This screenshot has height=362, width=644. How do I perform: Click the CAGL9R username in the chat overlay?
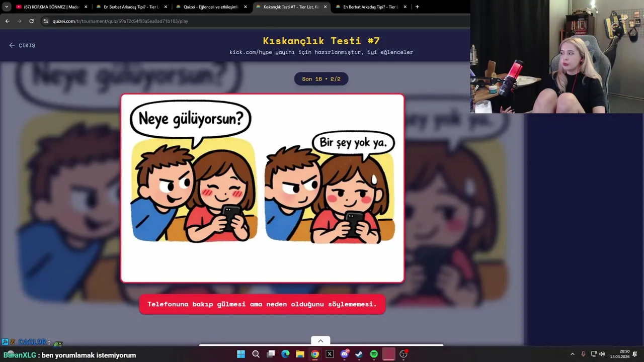pyautogui.click(x=32, y=342)
